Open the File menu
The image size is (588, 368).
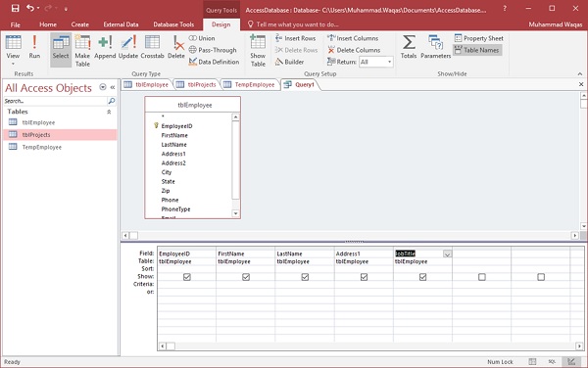(16, 24)
